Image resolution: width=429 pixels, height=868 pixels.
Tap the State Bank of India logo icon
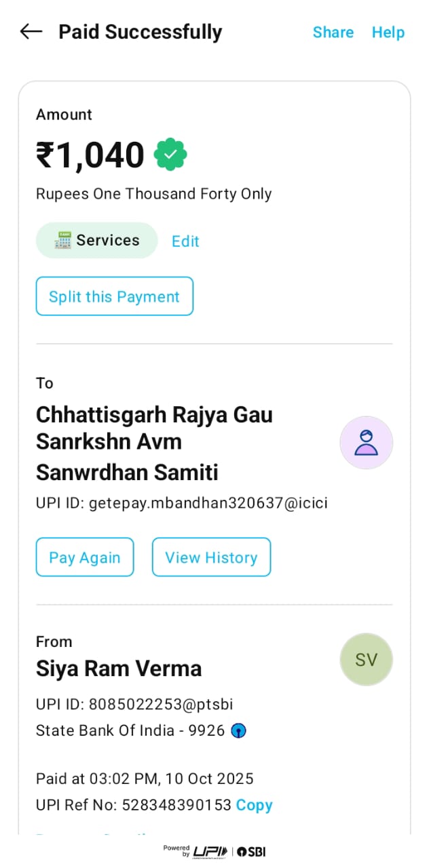[238, 731]
